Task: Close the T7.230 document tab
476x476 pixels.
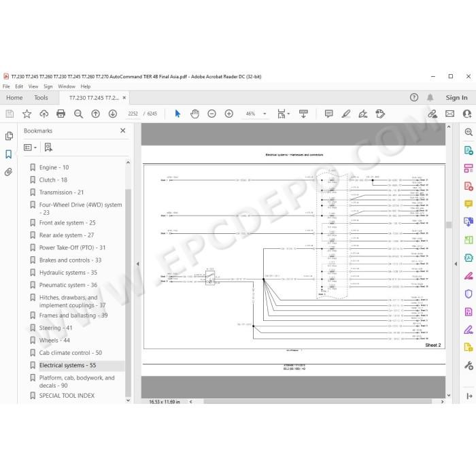Action: pyautogui.click(x=124, y=98)
